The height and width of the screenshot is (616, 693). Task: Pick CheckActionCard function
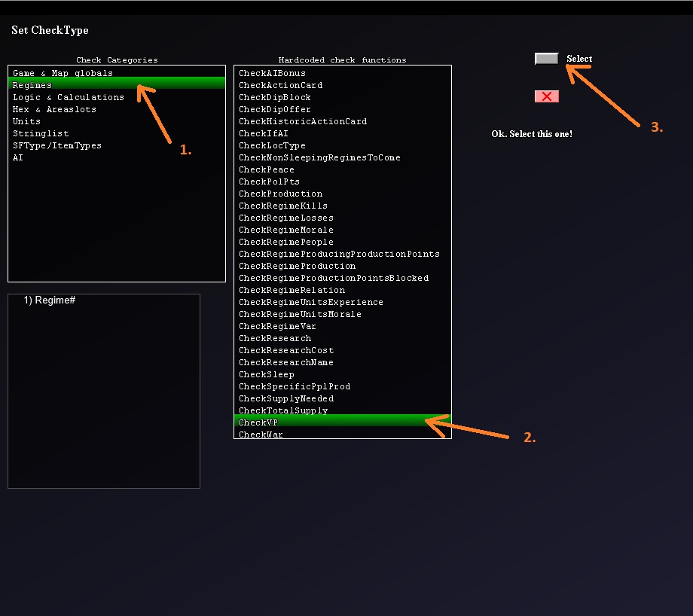(343, 85)
